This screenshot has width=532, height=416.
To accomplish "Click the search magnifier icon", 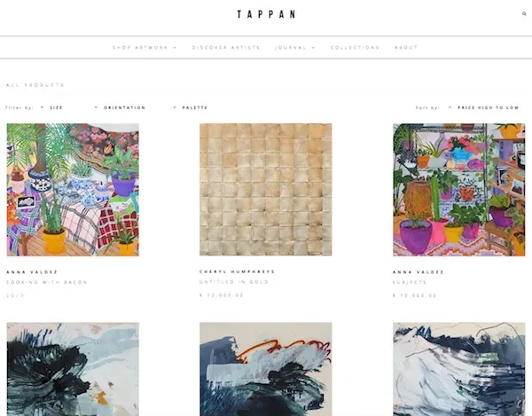I will pos(524,14).
